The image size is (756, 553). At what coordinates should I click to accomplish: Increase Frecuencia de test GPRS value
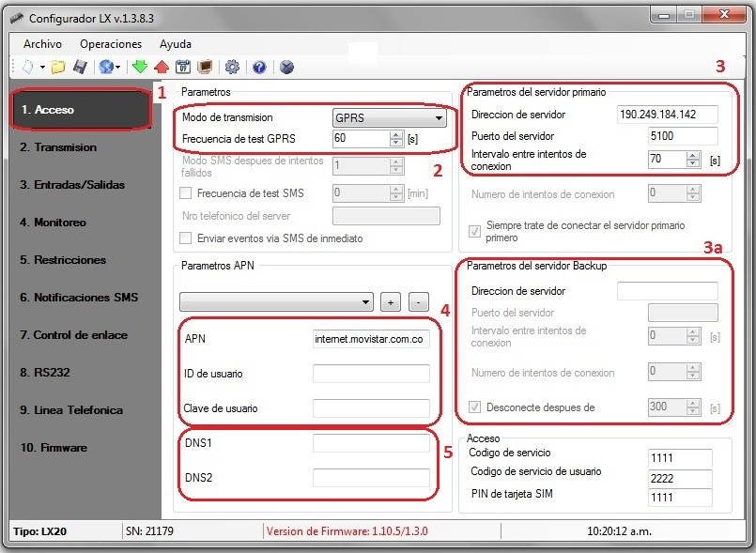(396, 135)
